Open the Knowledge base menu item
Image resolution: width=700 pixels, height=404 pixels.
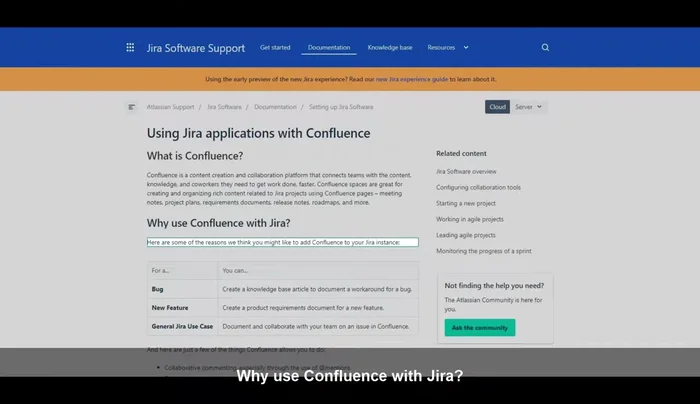(x=390, y=47)
